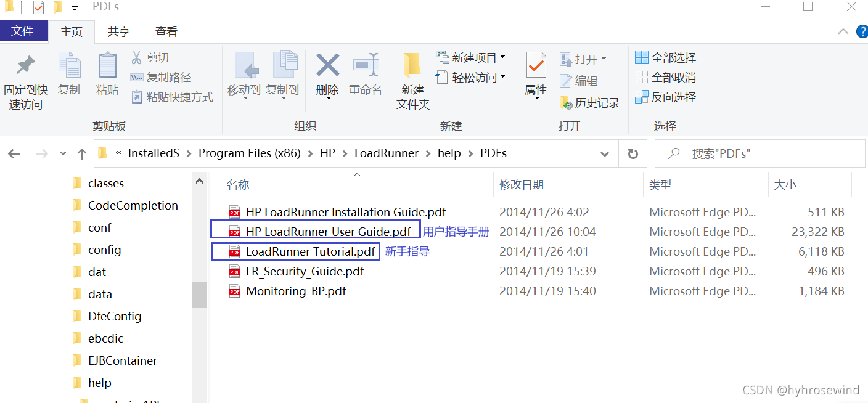Click navigation pane scroll up arrow
Image resolution: width=868 pixels, height=403 pixels.
click(x=199, y=181)
